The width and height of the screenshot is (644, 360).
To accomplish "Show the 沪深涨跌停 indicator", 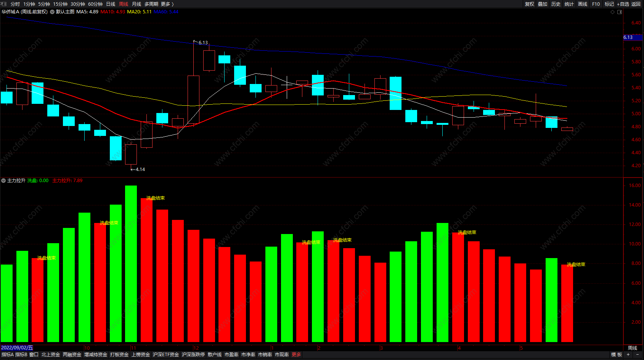I will coord(193,355).
